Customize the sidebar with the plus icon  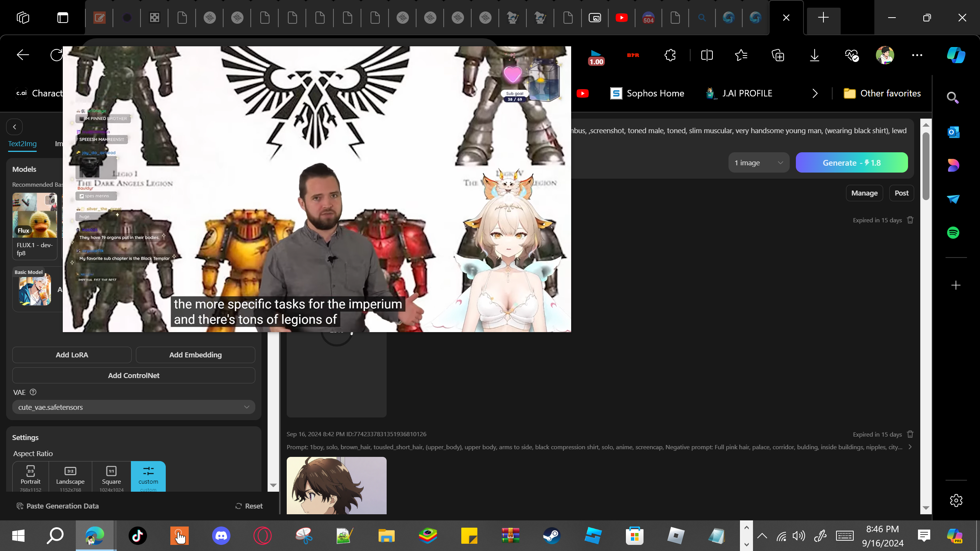point(956,285)
